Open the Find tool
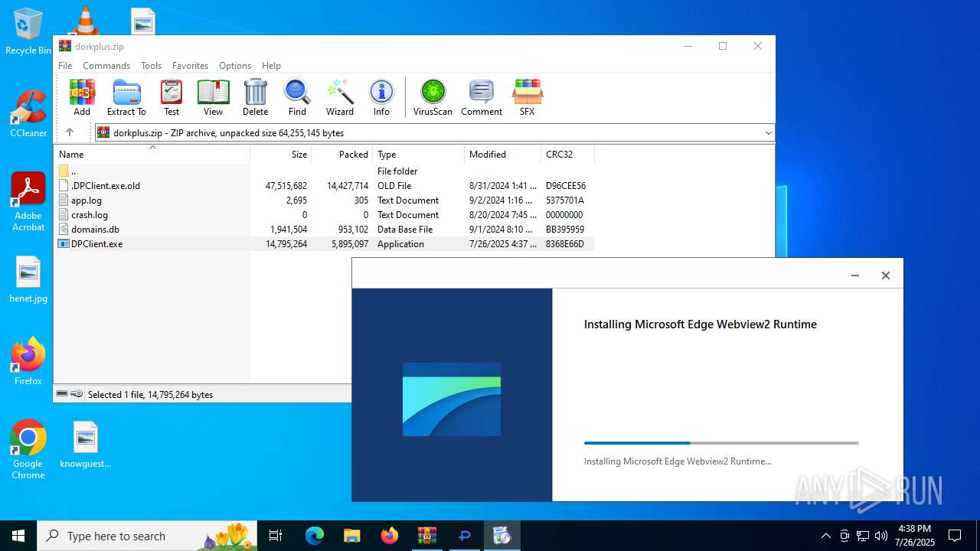The image size is (980, 551). coord(297,97)
